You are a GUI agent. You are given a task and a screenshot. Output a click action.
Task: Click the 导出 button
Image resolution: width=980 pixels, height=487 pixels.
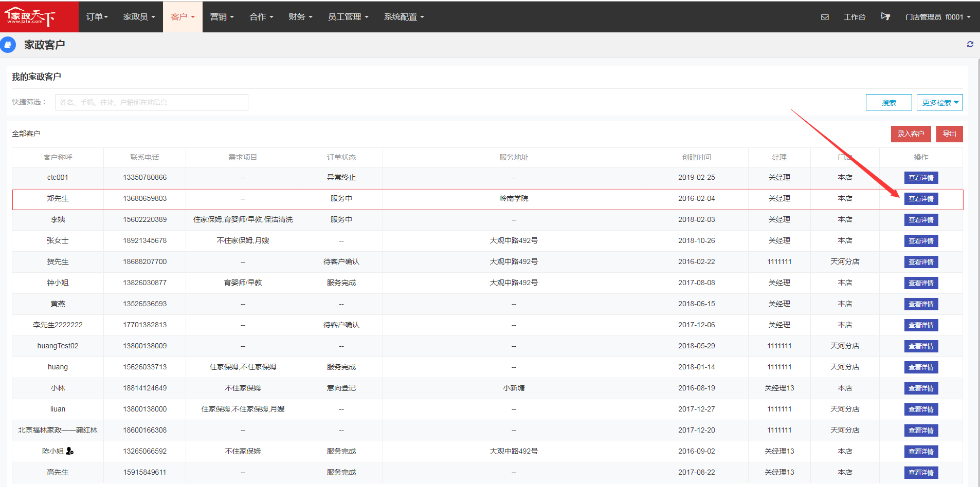(950, 134)
